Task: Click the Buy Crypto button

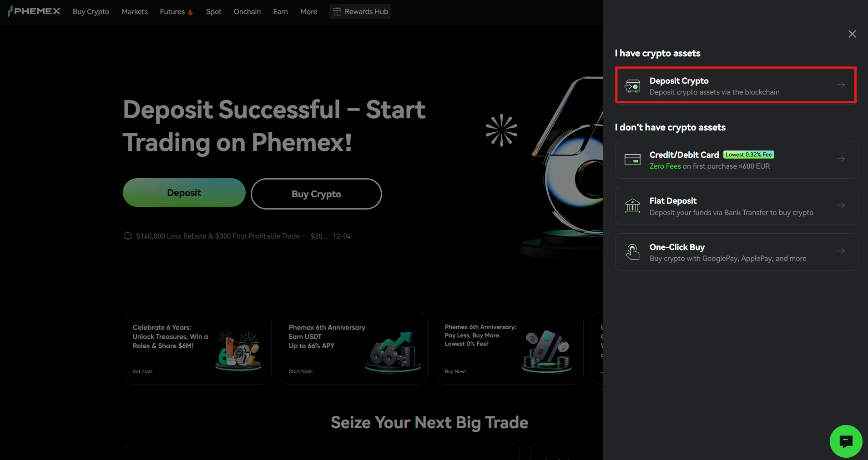Action: click(x=316, y=194)
